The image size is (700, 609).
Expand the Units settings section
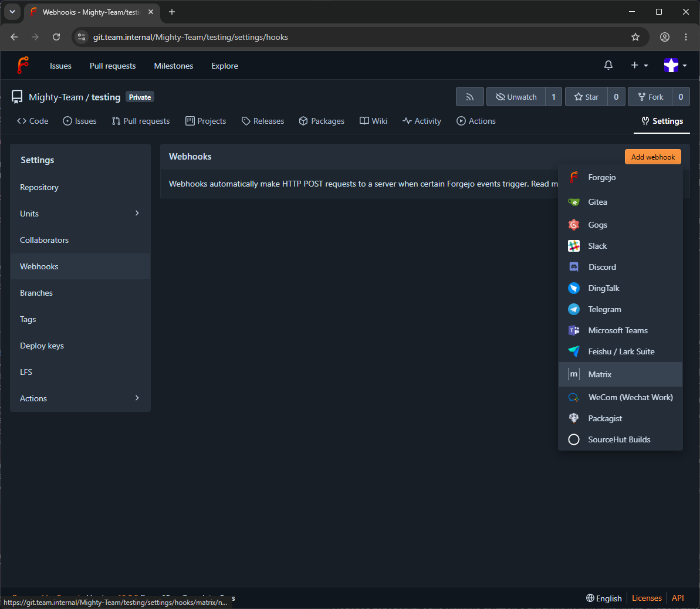pyautogui.click(x=80, y=214)
